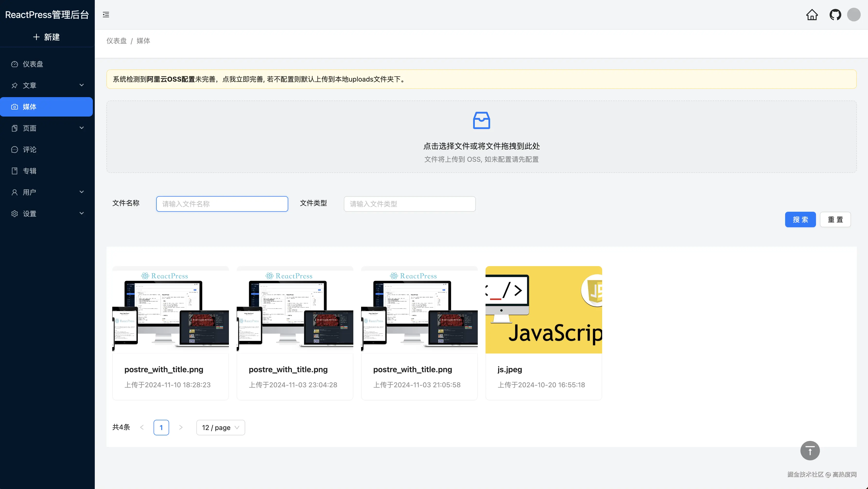Select the 媒体 media menu item

pyautogui.click(x=46, y=107)
